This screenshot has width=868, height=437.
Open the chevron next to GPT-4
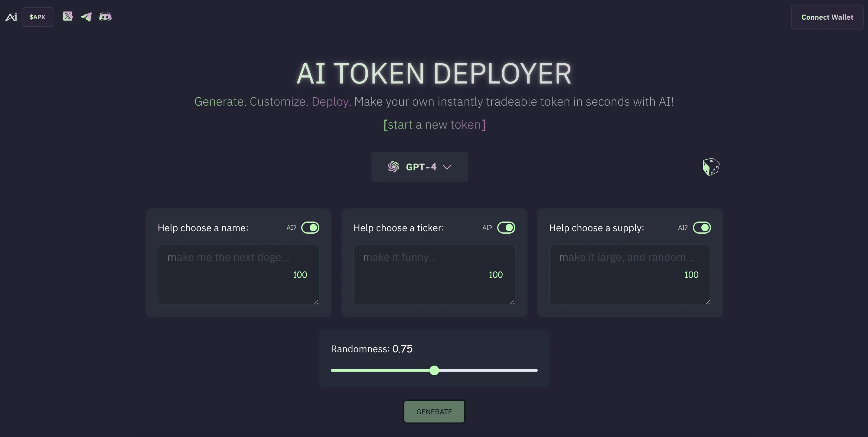pos(447,167)
